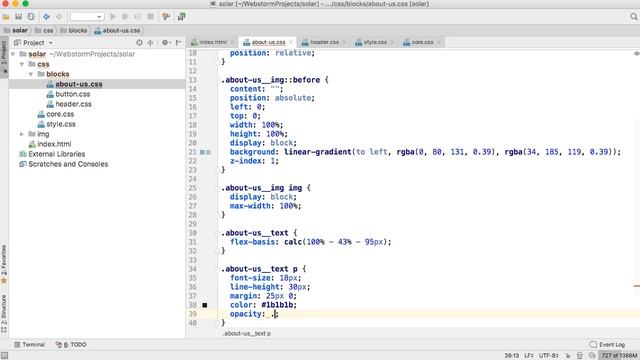Click the black color swatch on line 38

205,305
